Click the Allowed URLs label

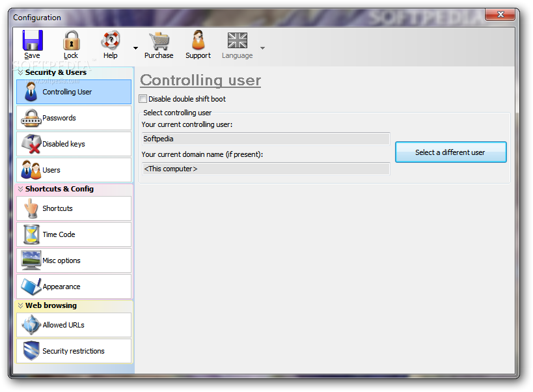pyautogui.click(x=64, y=325)
